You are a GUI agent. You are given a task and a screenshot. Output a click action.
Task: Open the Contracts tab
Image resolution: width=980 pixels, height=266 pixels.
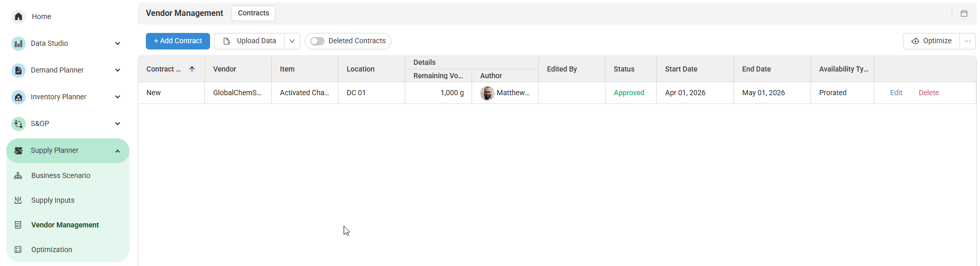click(253, 13)
